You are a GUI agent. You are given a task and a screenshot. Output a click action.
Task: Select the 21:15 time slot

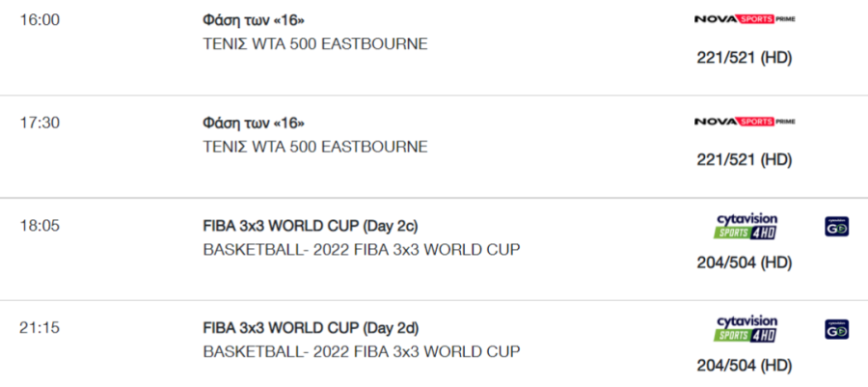[40, 328]
